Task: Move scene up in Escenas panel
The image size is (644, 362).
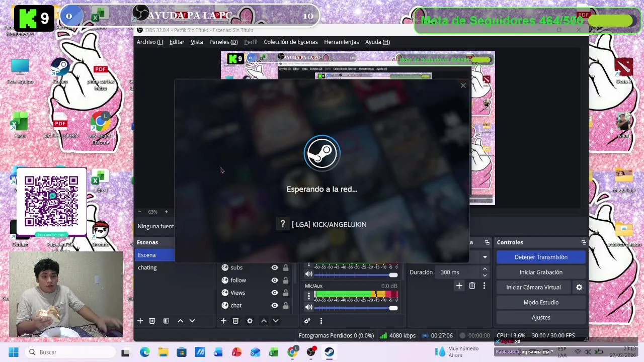Action: point(180,321)
